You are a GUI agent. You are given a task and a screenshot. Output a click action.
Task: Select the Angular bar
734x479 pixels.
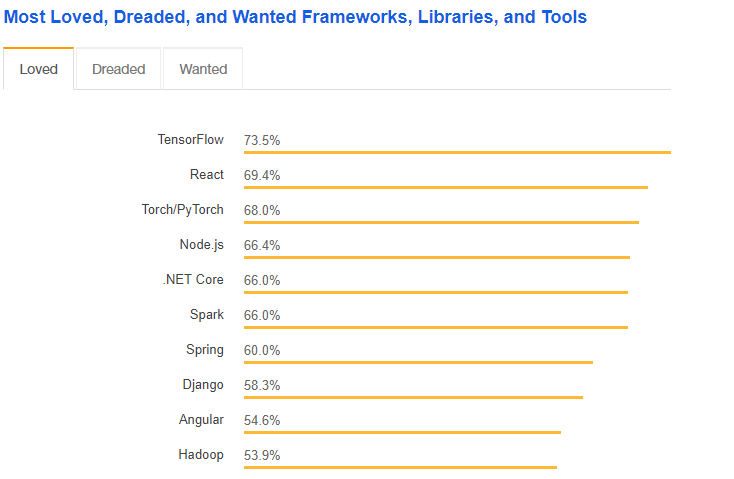click(402, 432)
